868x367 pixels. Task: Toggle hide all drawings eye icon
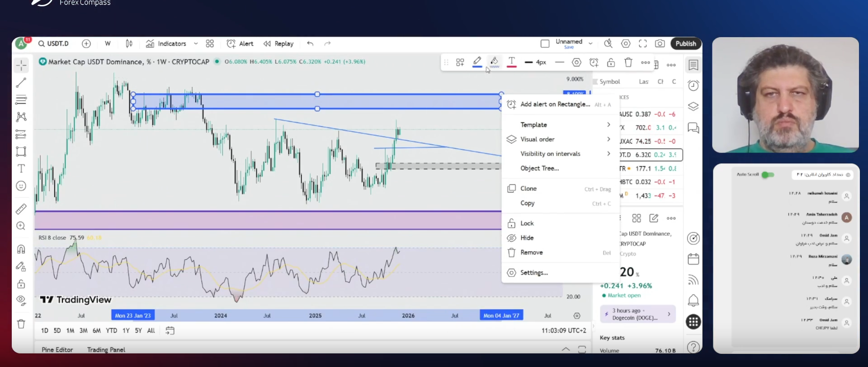(21, 300)
